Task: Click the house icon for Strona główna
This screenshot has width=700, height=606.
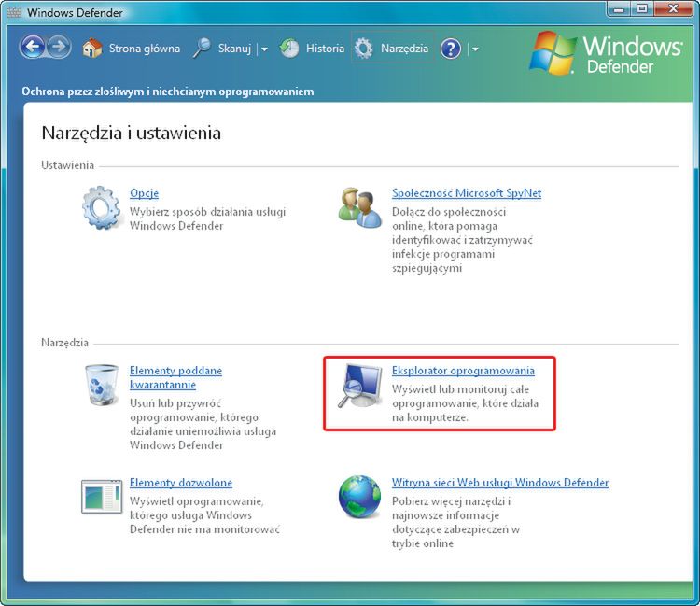Action: [x=92, y=48]
